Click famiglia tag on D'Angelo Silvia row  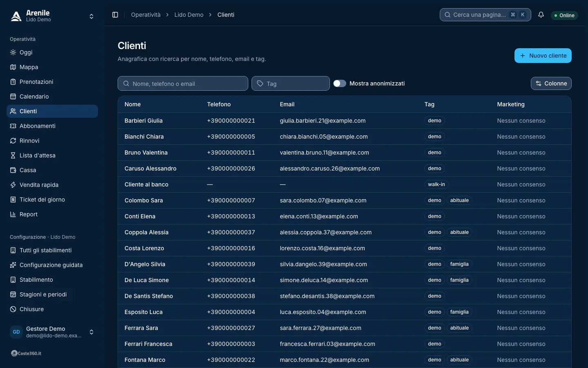tap(459, 264)
